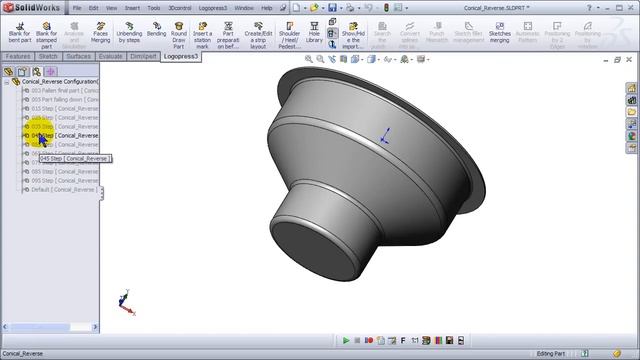Stop the macro recording
640x360 pixels.
[357, 340]
